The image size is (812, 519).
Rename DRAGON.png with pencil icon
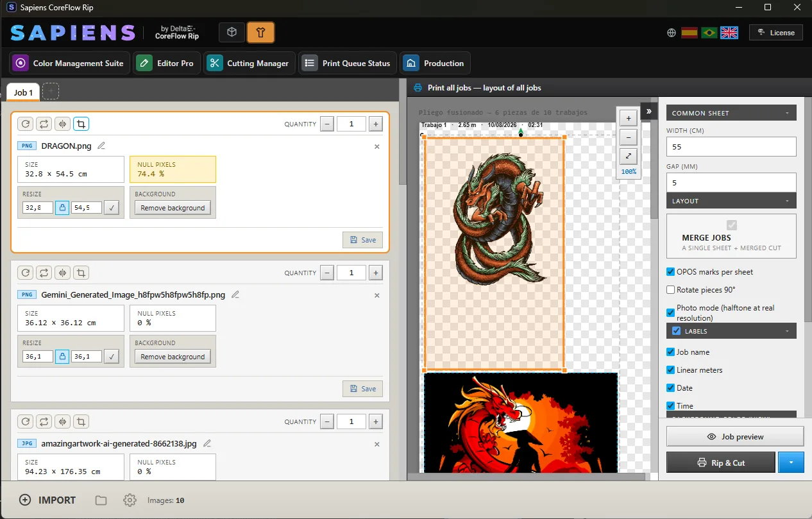[x=101, y=146]
